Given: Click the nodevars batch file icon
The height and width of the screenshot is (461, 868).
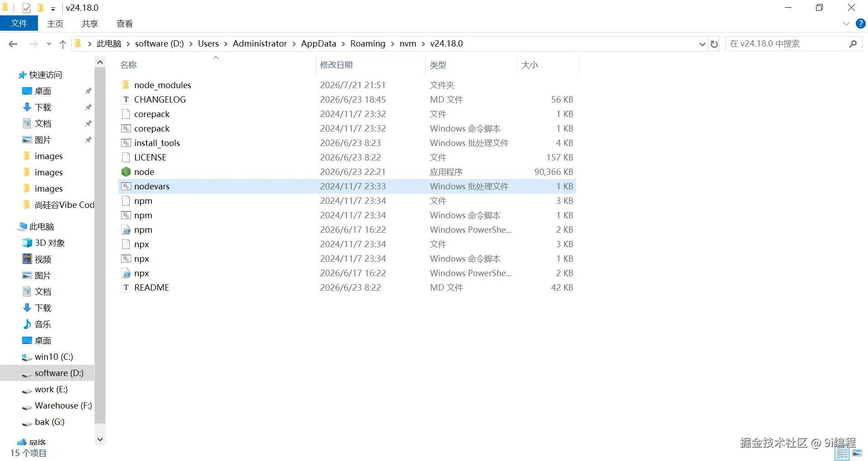Looking at the screenshot, I should pos(126,186).
